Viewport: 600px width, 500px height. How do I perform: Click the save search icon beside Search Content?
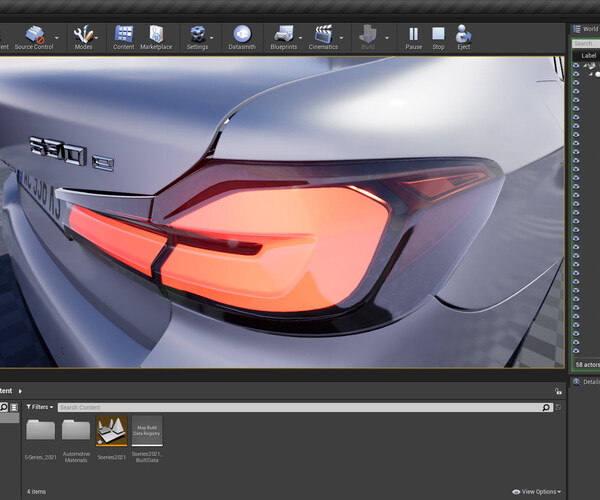(x=558, y=407)
